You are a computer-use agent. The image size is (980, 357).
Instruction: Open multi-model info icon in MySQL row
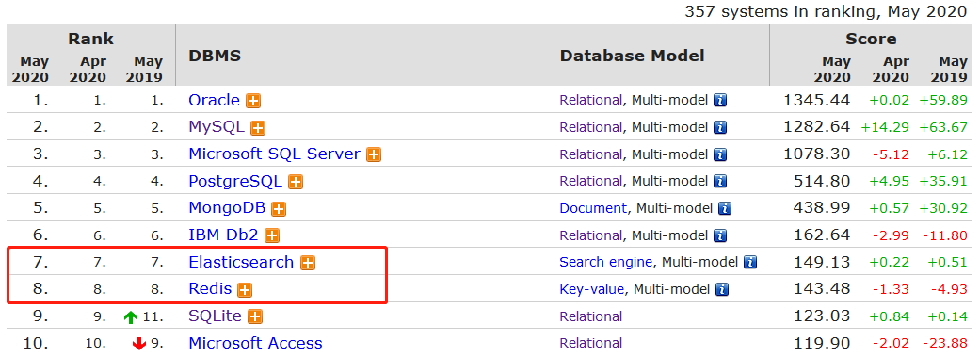pos(720,127)
